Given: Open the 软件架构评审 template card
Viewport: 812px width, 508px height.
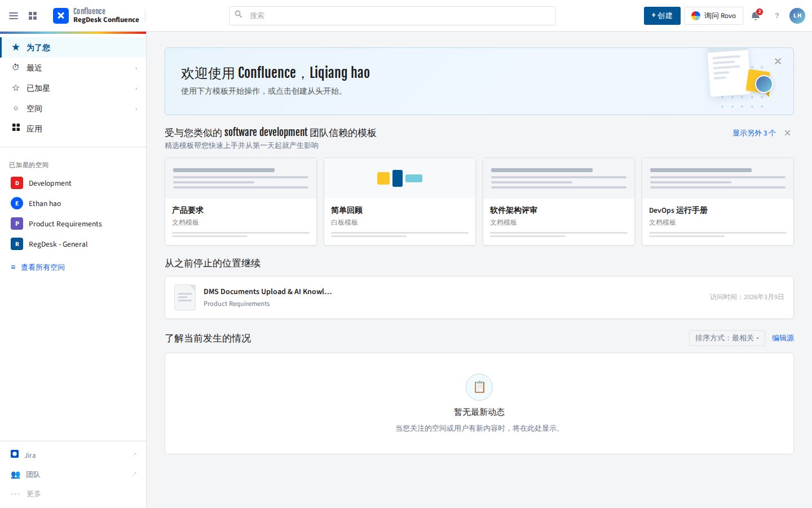Looking at the screenshot, I should click(559, 202).
